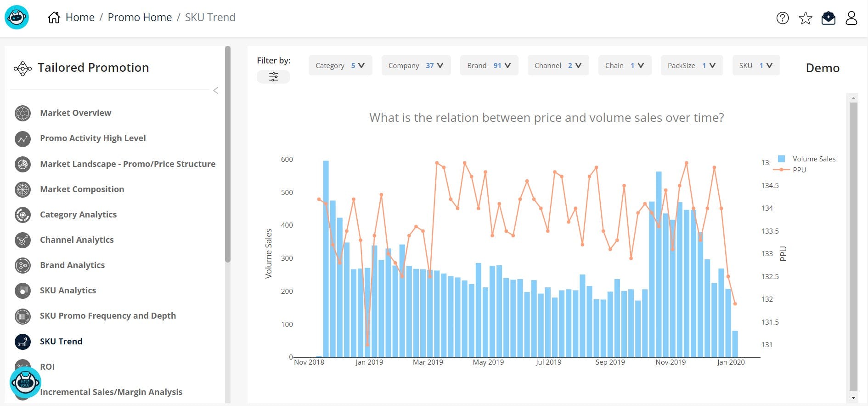Click the help question mark icon
The width and height of the screenshot is (868, 406).
(782, 18)
